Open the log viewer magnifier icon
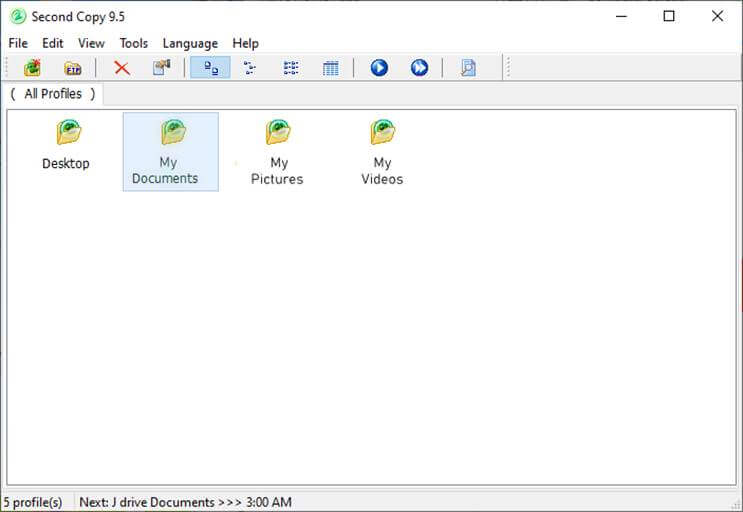Screen dimensions: 743x512 [468, 68]
